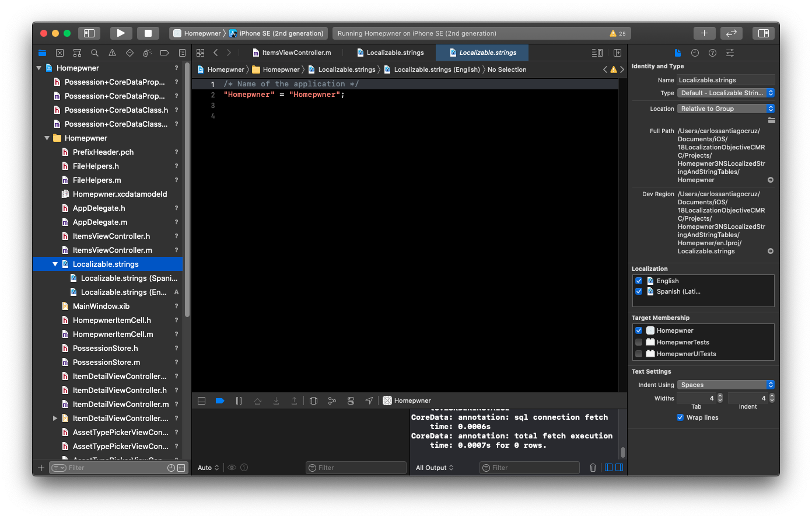Screen dimensions: 812x519
Task: Hide the navigator sidebar from the toolbar
Action: pos(89,33)
